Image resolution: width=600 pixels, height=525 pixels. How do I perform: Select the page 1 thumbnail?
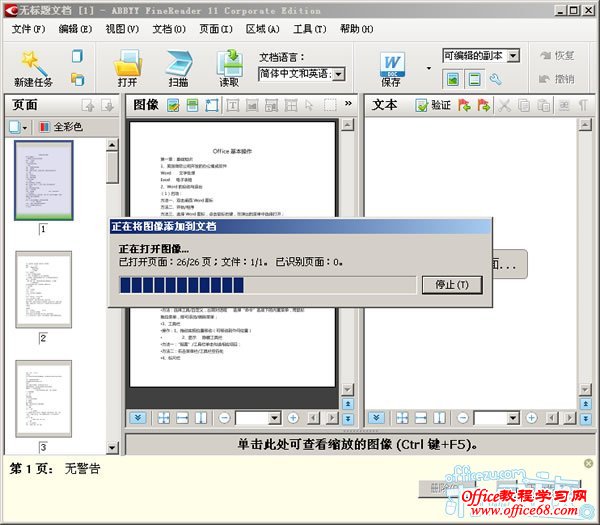point(44,180)
